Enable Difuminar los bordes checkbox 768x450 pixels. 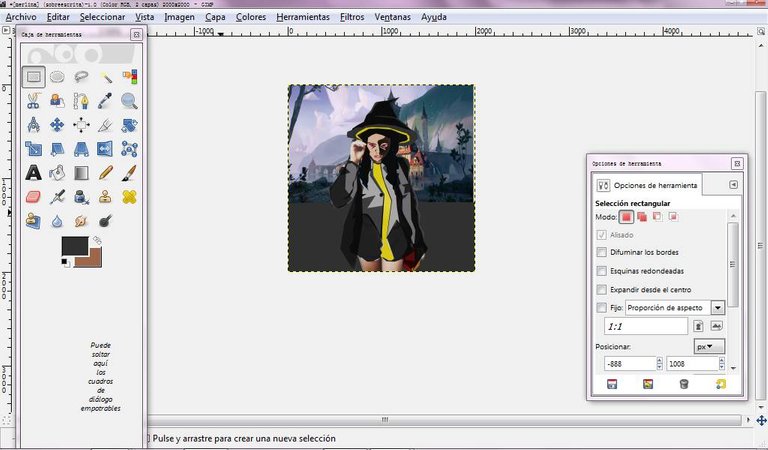click(x=601, y=252)
